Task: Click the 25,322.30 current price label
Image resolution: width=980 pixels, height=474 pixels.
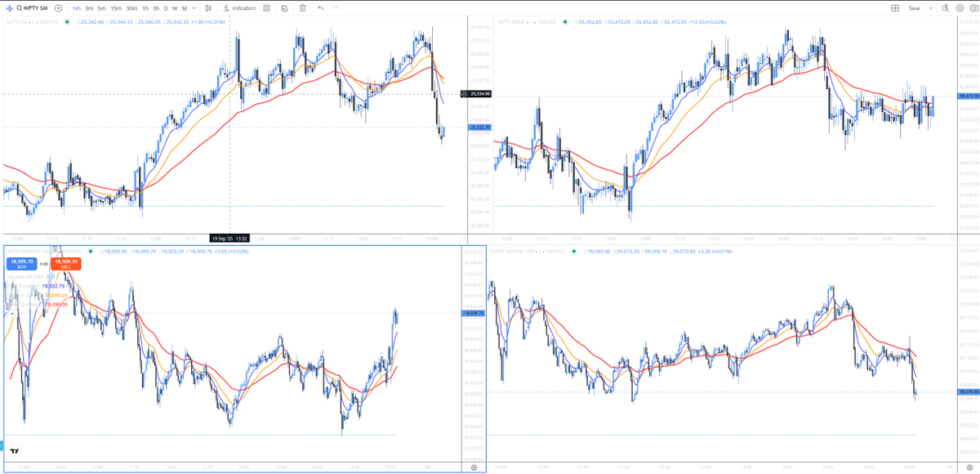Action: (x=479, y=127)
